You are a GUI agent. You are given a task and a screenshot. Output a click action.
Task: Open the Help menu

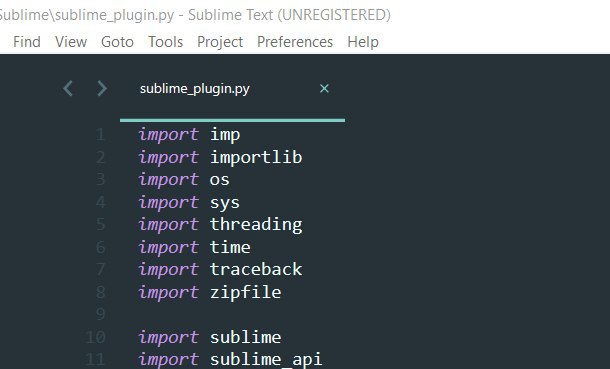[x=363, y=42]
